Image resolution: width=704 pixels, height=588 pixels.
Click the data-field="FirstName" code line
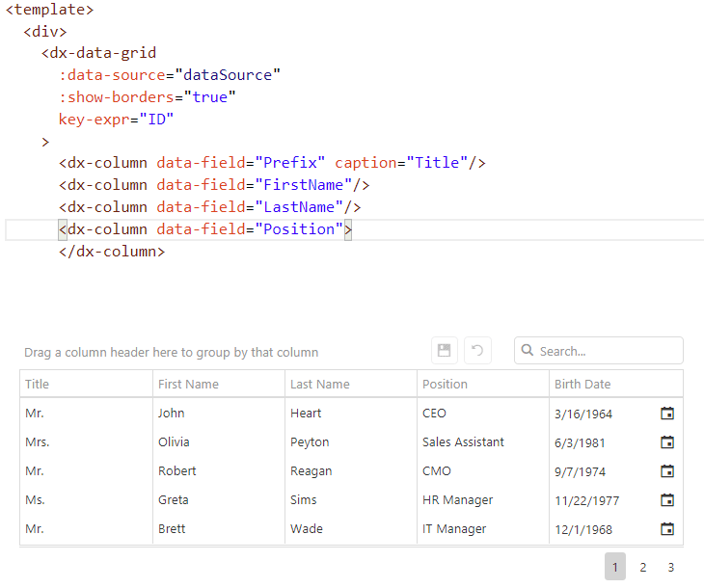pos(214,185)
